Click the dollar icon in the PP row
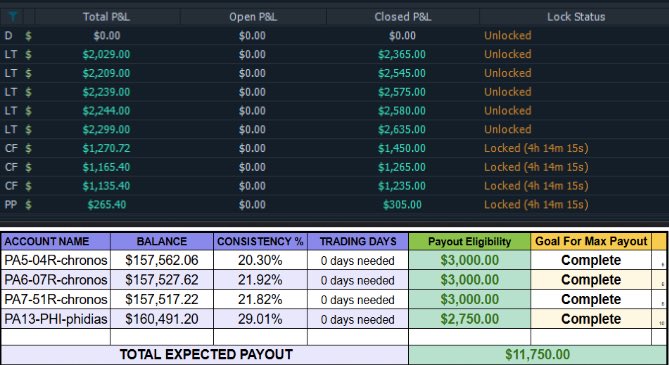 point(28,205)
